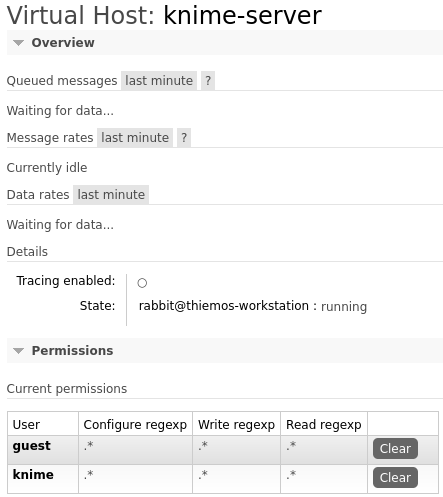This screenshot has height=497, width=443.
Task: Collapse the Overview section triangle
Action: pos(18,43)
